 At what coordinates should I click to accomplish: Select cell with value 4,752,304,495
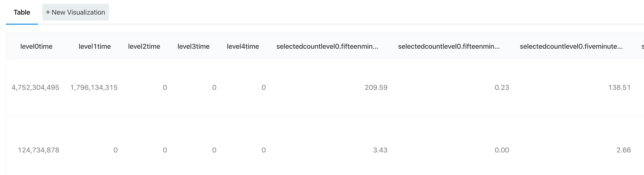tap(35, 87)
